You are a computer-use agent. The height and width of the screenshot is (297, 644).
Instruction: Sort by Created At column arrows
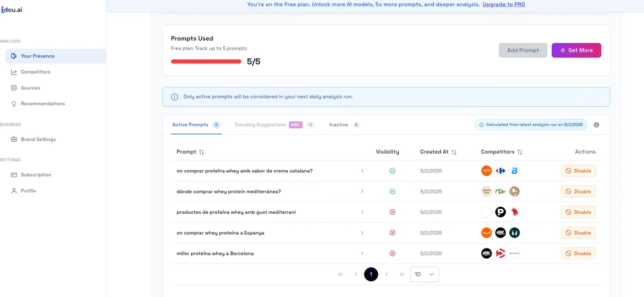pos(454,152)
